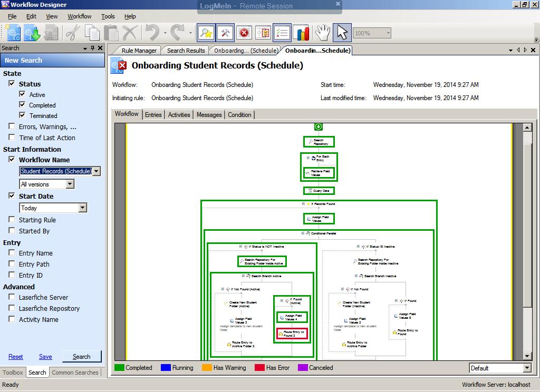
Task: Open the Tools menu
Action: [108, 16]
